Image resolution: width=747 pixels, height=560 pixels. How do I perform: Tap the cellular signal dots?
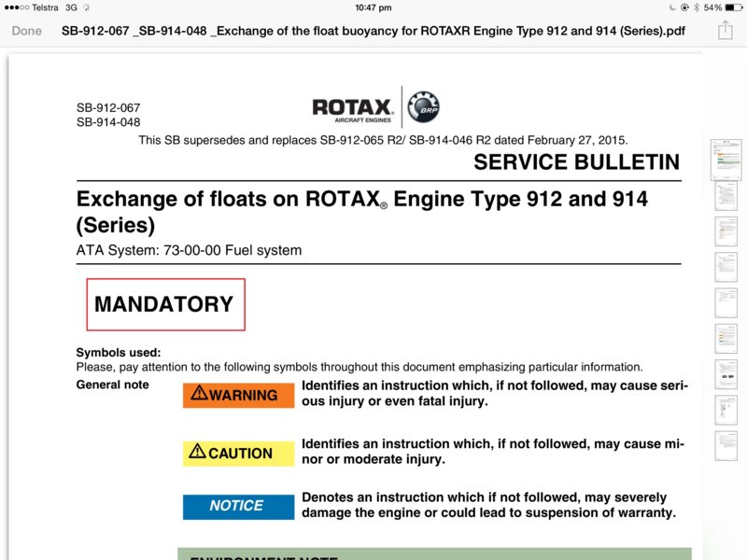point(17,7)
